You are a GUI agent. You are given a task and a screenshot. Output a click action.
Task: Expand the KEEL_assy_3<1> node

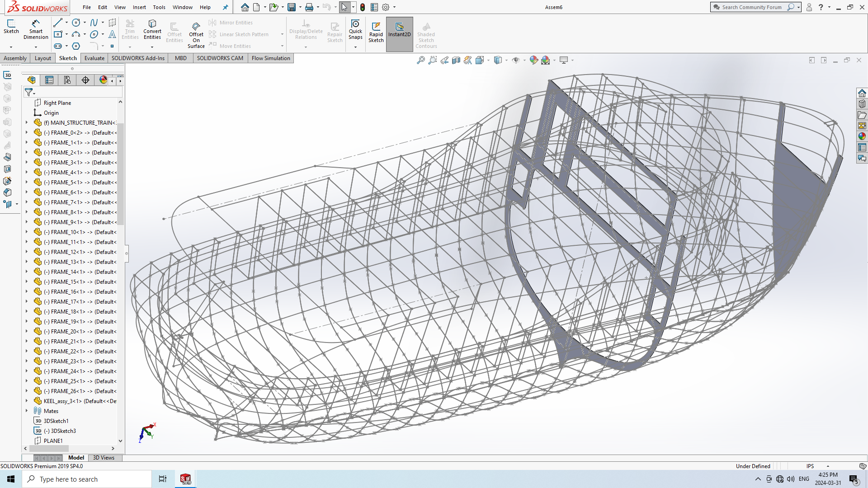tap(26, 401)
